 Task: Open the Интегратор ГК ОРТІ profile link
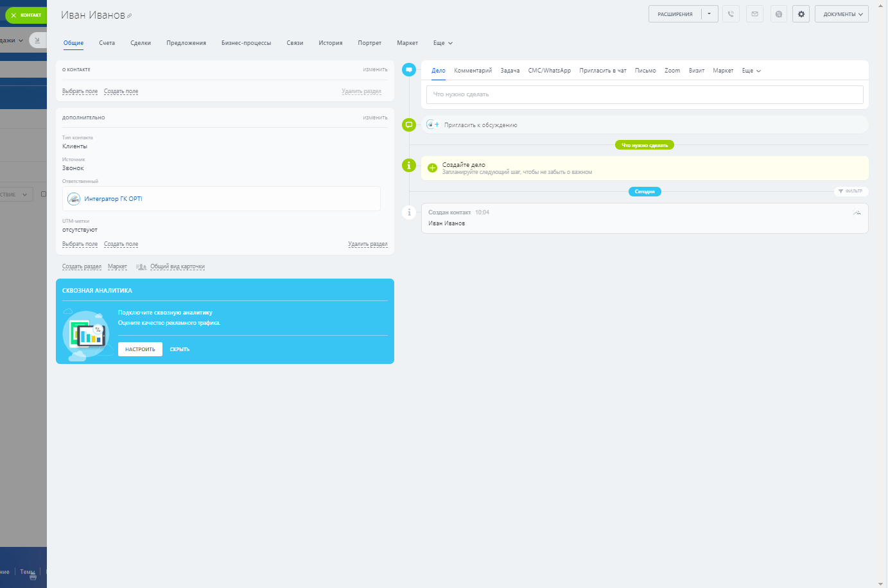[x=113, y=199]
